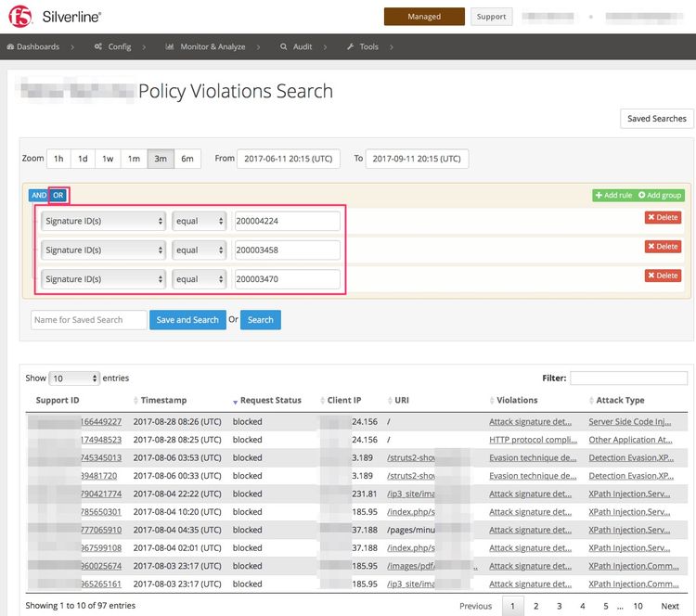This screenshot has width=696, height=616.
Task: Sort by Timestamp column
Action: tap(163, 401)
